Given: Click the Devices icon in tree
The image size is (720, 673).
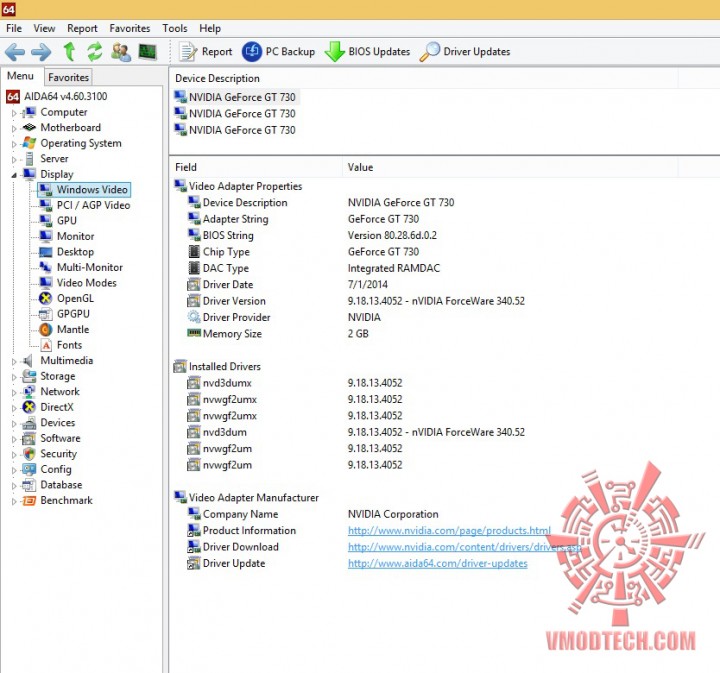Looking at the screenshot, I should click(29, 423).
